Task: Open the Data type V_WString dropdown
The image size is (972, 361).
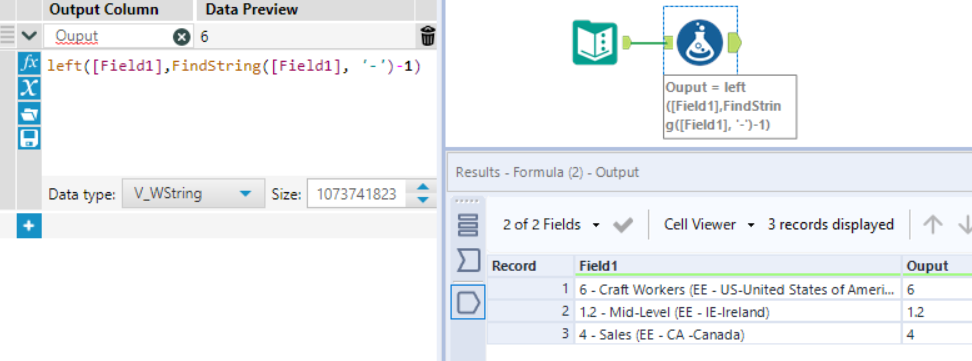Action: pyautogui.click(x=193, y=194)
